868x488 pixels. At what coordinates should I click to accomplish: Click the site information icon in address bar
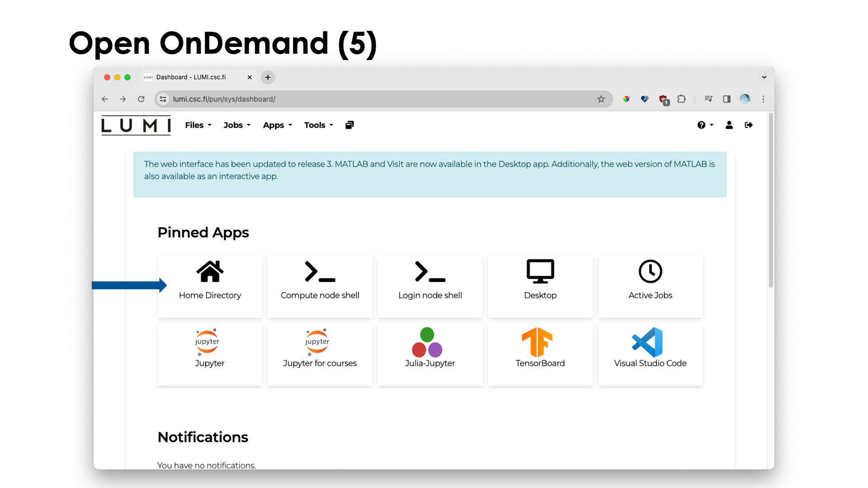[163, 99]
